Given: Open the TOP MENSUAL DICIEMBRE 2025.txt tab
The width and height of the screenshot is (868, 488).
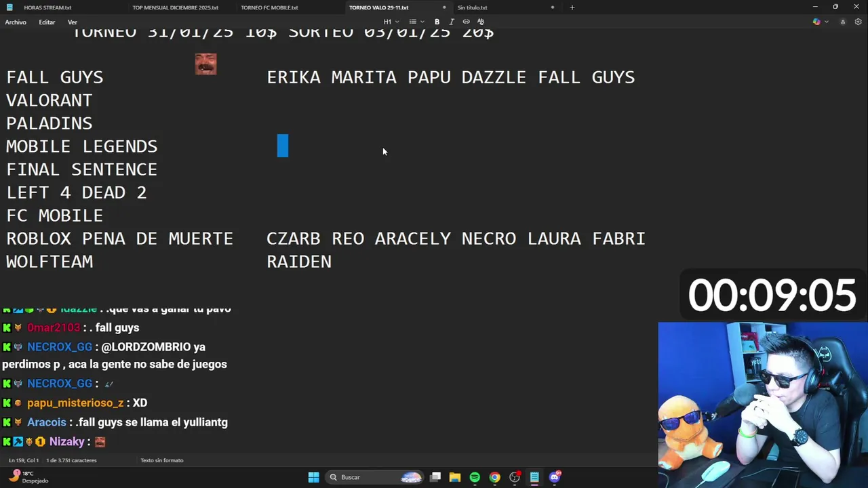Looking at the screenshot, I should point(175,7).
